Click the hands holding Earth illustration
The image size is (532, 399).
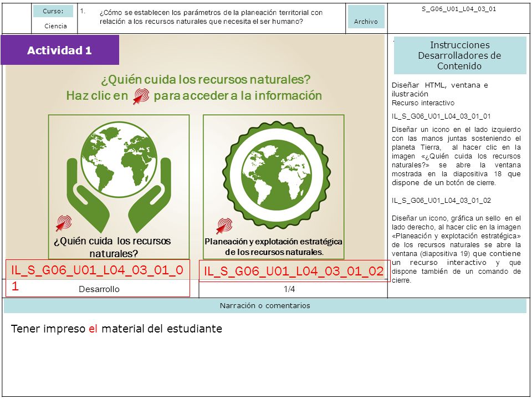click(119, 177)
